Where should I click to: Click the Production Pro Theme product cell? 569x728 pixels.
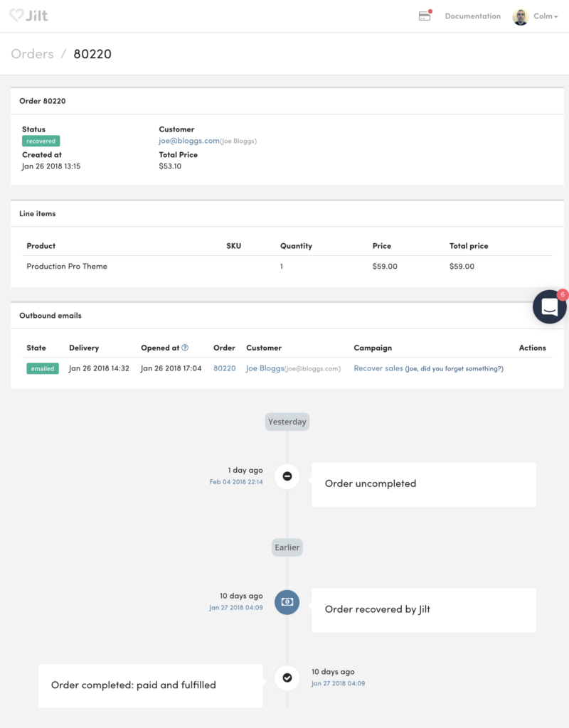(x=67, y=266)
